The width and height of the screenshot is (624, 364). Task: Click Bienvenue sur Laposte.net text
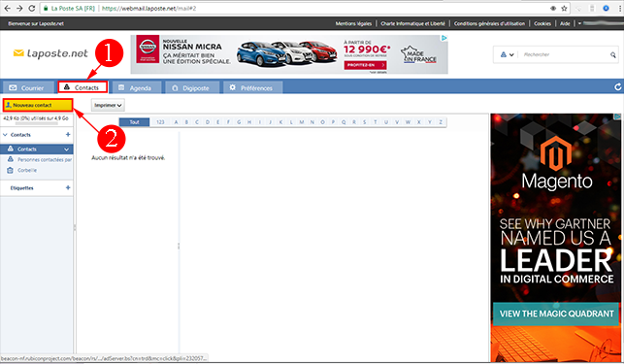click(x=36, y=23)
